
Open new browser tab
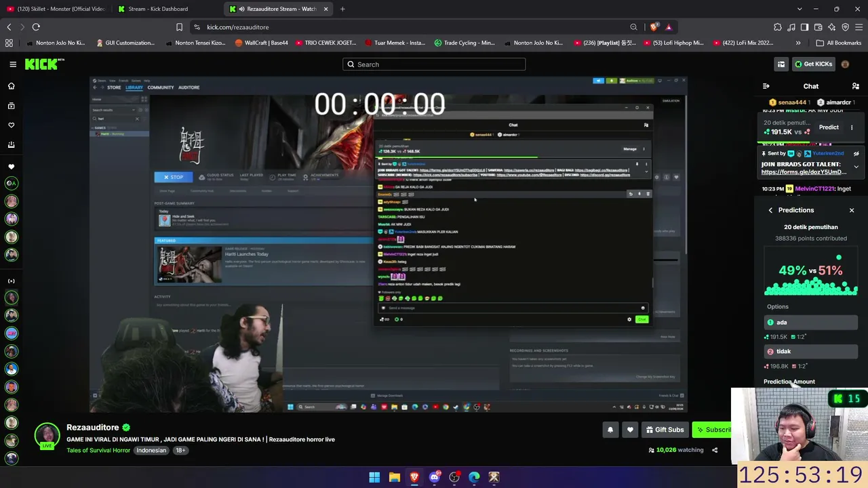342,9
